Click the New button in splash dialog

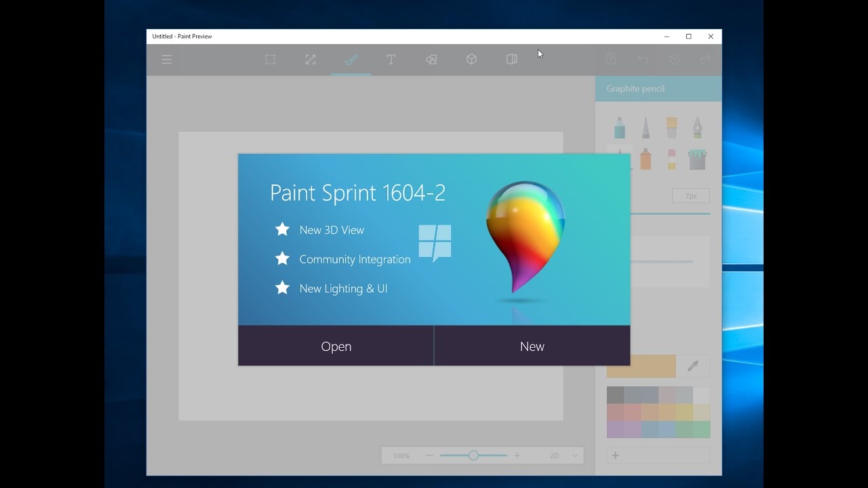click(532, 346)
